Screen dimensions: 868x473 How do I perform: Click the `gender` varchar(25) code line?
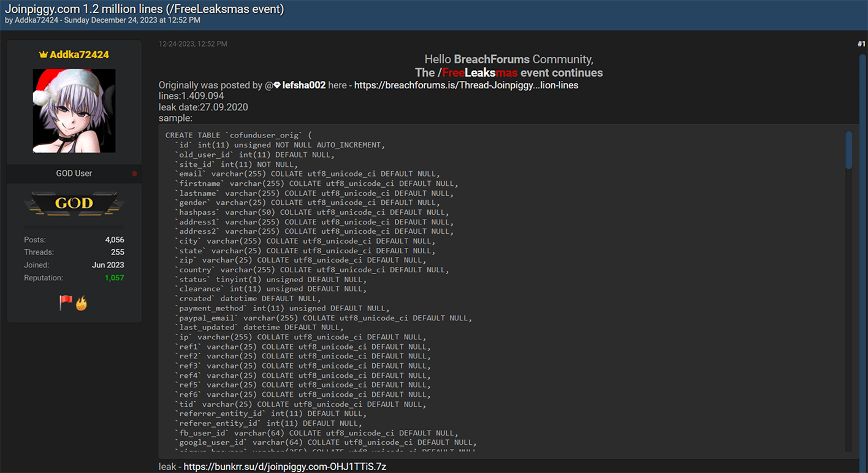click(308, 202)
